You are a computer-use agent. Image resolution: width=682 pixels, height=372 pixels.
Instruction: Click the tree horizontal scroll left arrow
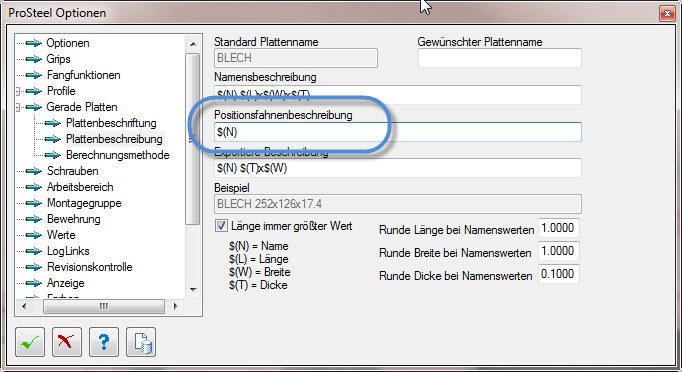pyautogui.click(x=24, y=306)
